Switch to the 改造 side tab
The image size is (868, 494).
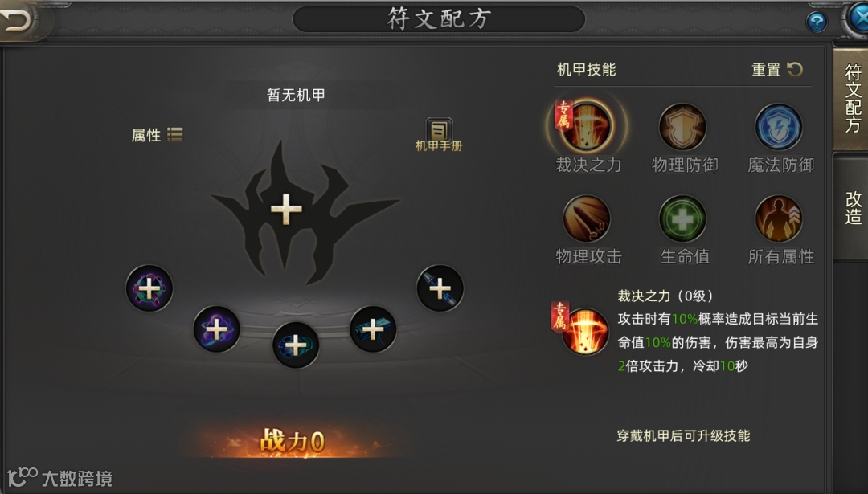pos(851,208)
